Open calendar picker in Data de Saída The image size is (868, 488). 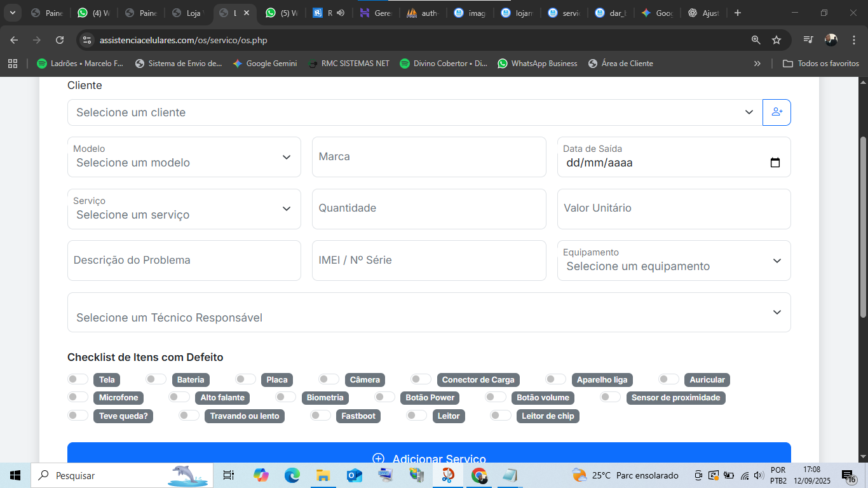pyautogui.click(x=775, y=163)
